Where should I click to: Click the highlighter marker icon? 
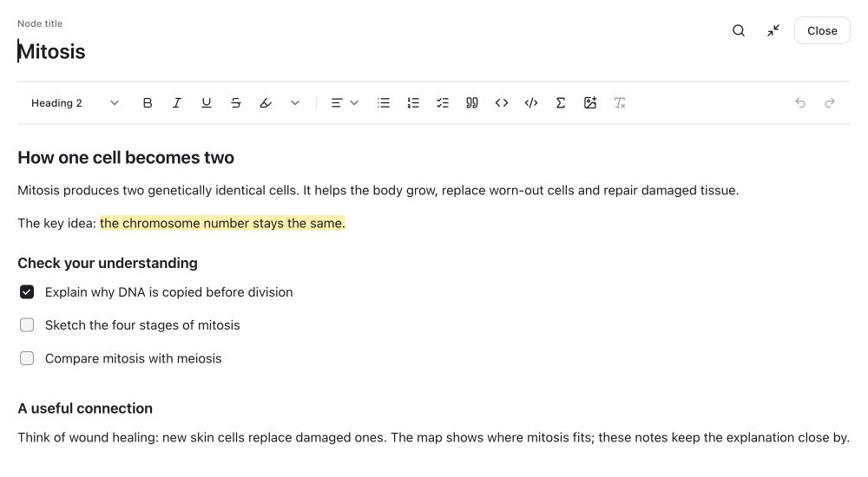(266, 103)
